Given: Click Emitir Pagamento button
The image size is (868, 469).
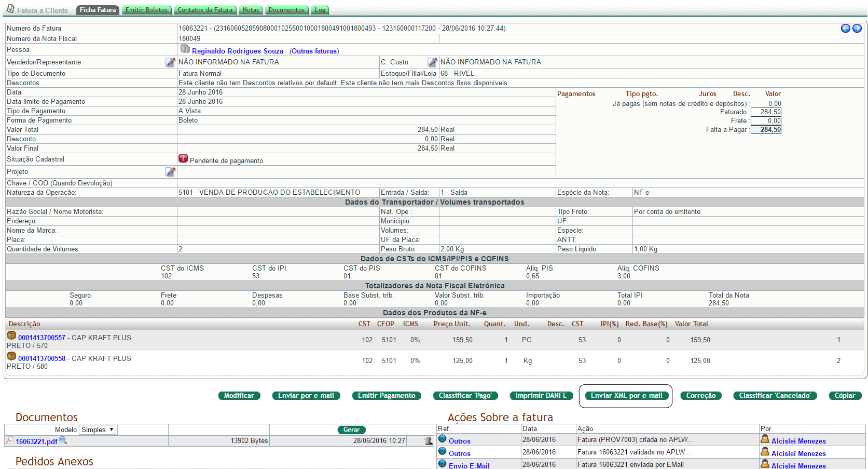Looking at the screenshot, I should tap(387, 396).
